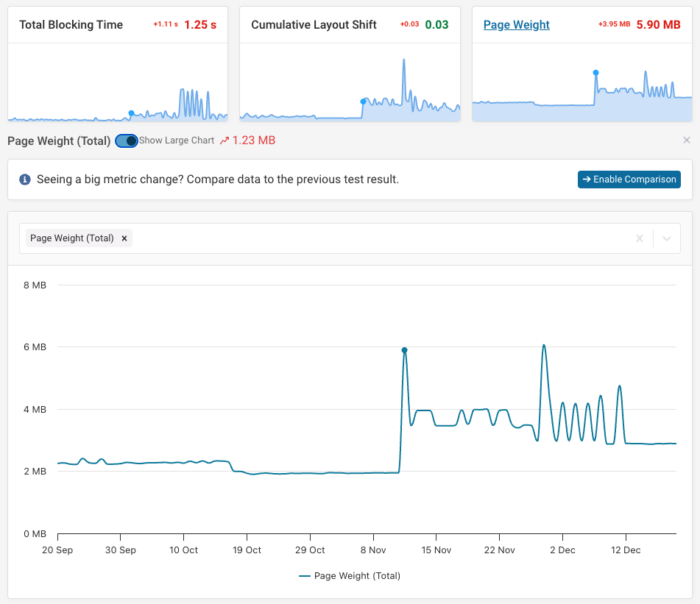Click inside the metric filter input field
700x604 pixels.
coord(368,238)
